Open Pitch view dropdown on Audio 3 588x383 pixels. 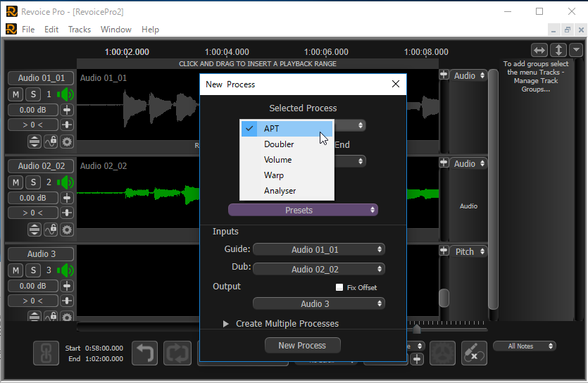tap(469, 251)
